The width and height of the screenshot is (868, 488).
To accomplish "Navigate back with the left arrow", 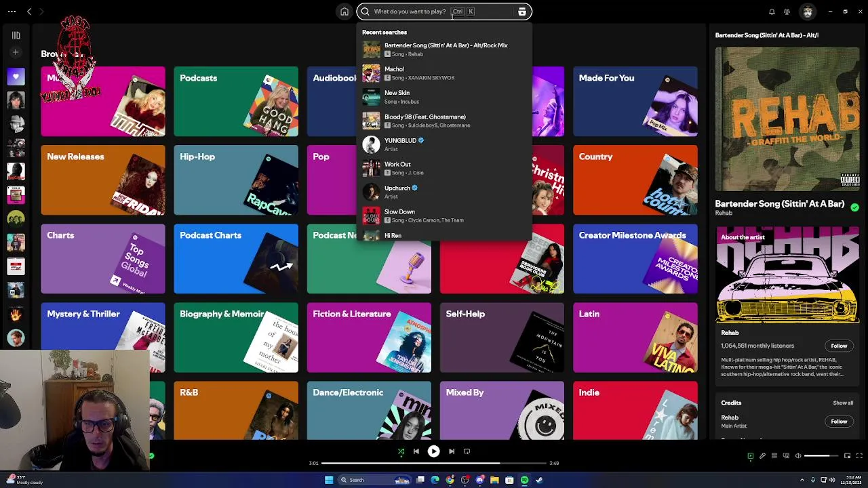I will (x=29, y=12).
